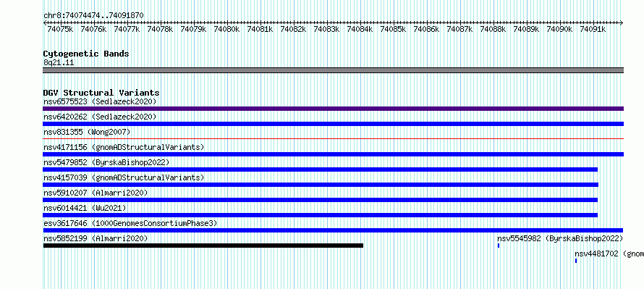Screen dimensions: 644x289
Task: Click the 74082k ruler position
Action: [x=293, y=29]
